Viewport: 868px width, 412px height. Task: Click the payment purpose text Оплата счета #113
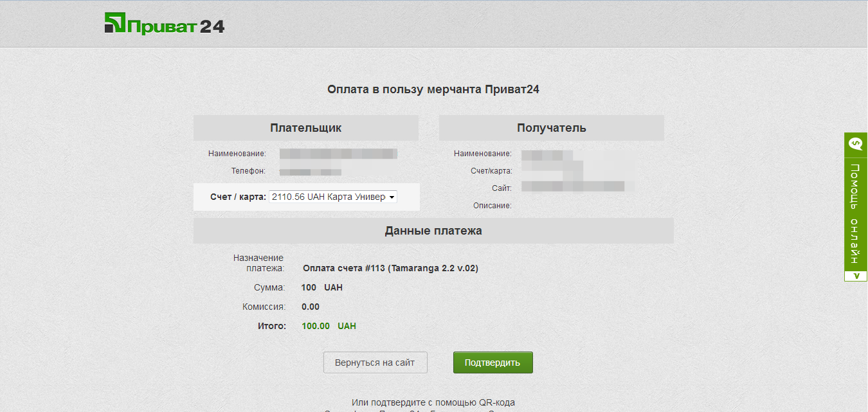click(x=390, y=269)
